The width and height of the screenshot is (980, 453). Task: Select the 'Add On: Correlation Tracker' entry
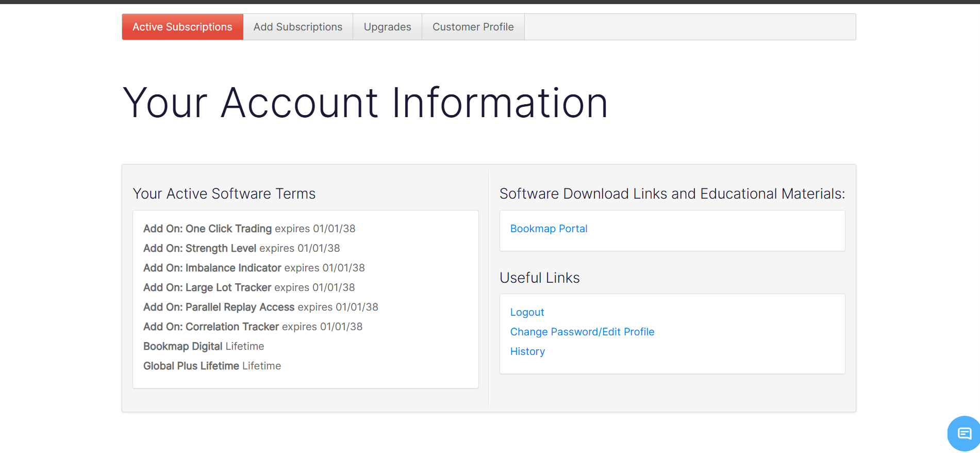tap(253, 327)
